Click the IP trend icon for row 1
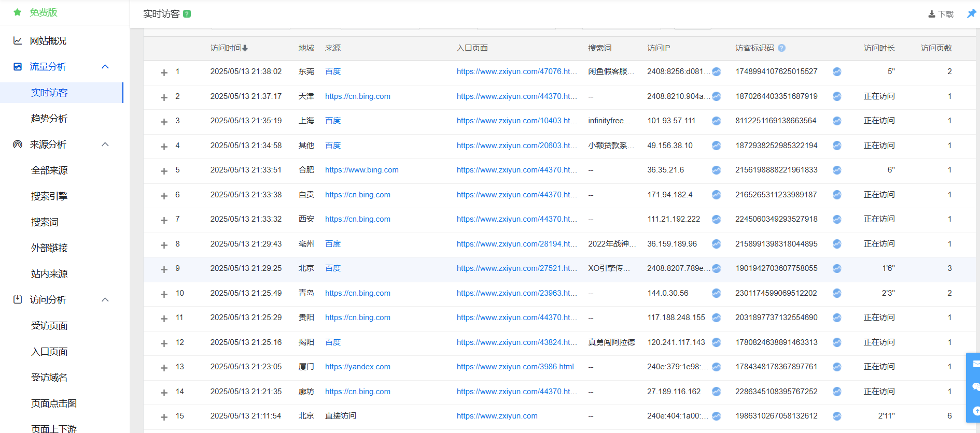This screenshot has width=980, height=433. [716, 71]
